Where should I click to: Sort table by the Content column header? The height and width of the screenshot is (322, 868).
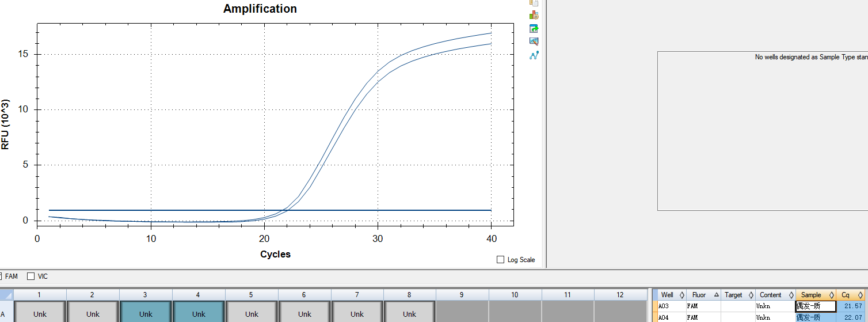click(775, 295)
